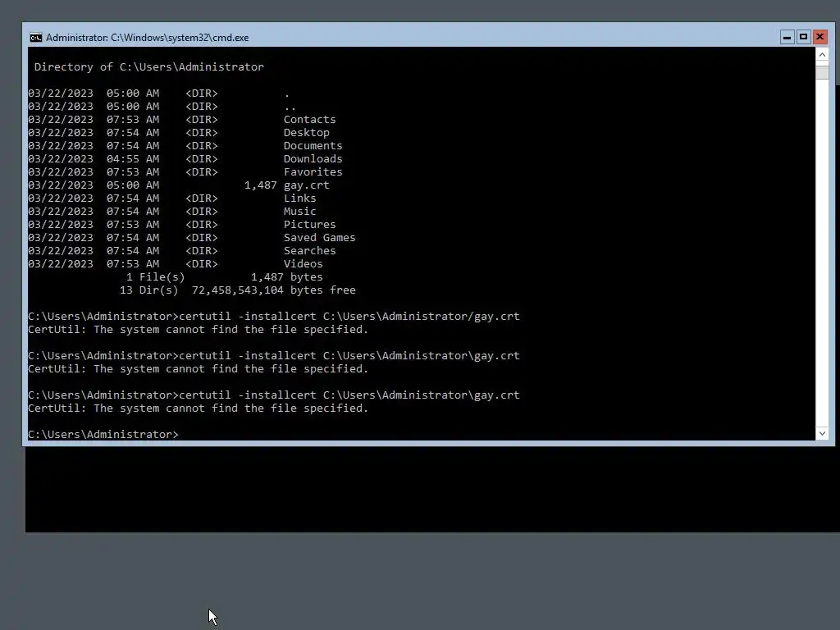This screenshot has height=630, width=840.
Task: Click the '<DIR>' marker on the Contacts row
Action: (x=202, y=120)
